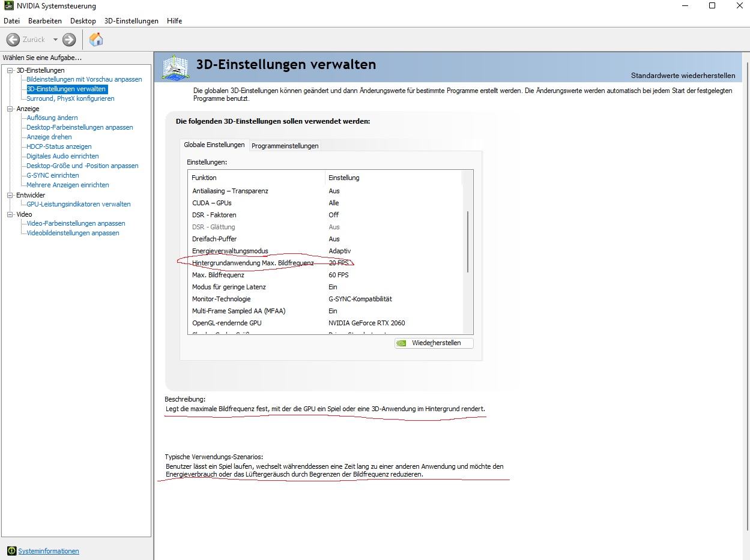Select the Dreifach-Puffer row

click(x=325, y=239)
